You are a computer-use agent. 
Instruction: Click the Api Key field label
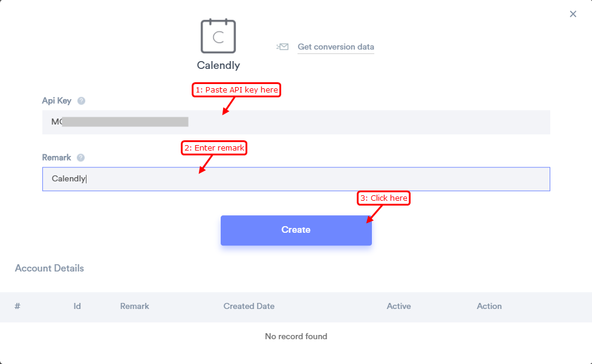click(x=57, y=100)
